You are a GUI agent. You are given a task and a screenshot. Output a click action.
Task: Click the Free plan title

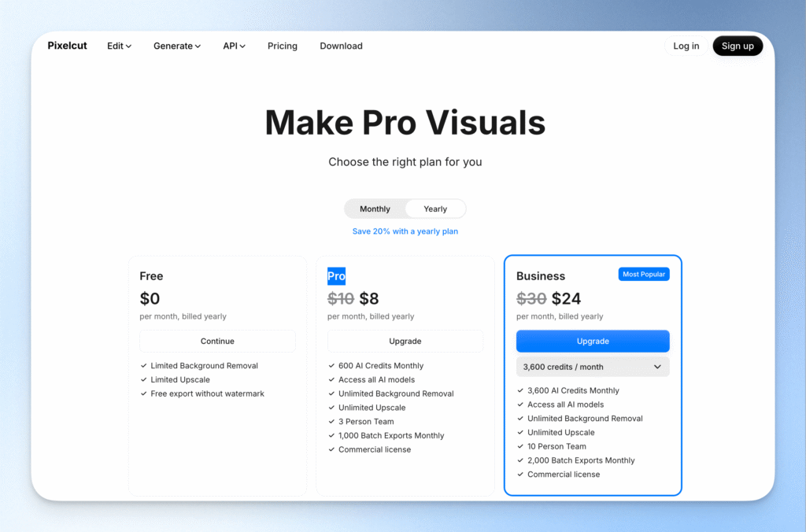tap(151, 276)
